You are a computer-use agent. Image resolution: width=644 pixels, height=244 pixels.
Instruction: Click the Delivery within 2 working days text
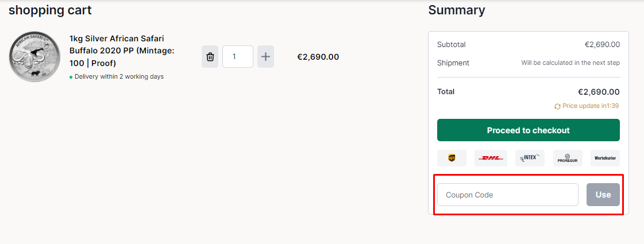click(119, 77)
